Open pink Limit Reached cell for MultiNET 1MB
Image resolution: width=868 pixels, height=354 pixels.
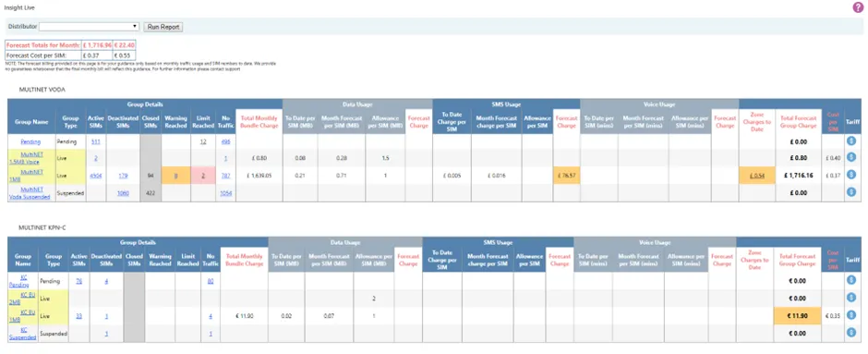pos(203,176)
